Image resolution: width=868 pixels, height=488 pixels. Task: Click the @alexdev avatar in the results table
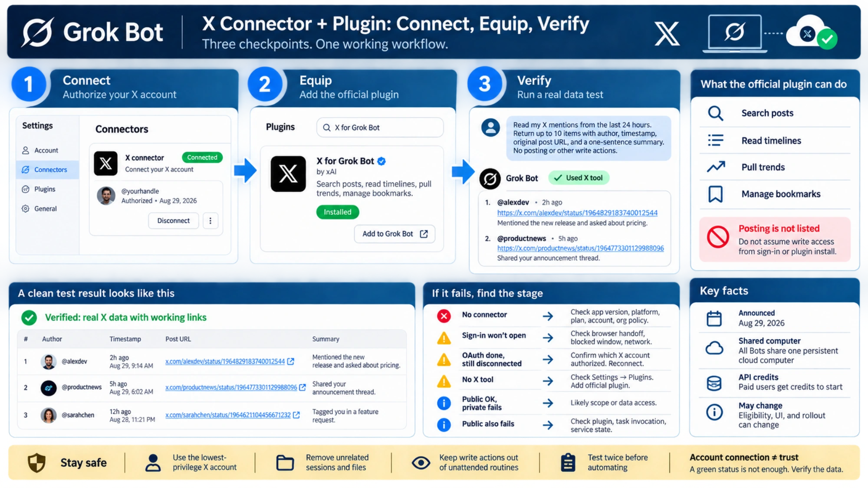49,361
